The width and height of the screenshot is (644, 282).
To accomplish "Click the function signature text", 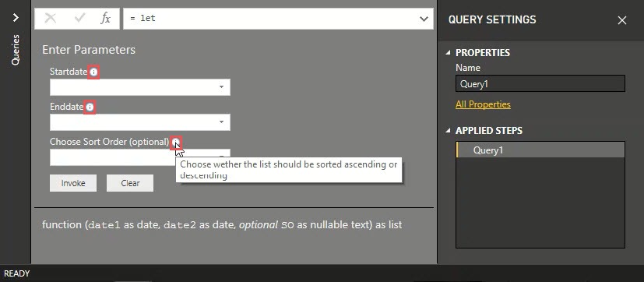I will point(222,225).
